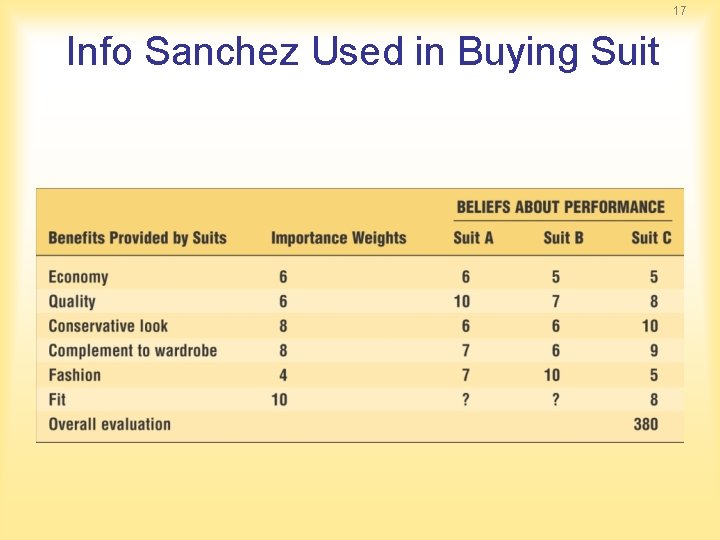This screenshot has width=720, height=540.
Task: Select the 'Suit C' column header
Action: (651, 238)
